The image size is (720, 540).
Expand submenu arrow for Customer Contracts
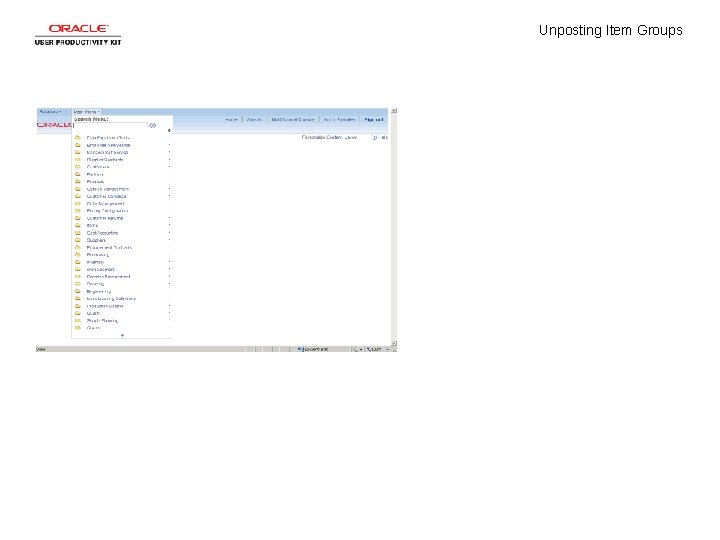coord(169,196)
